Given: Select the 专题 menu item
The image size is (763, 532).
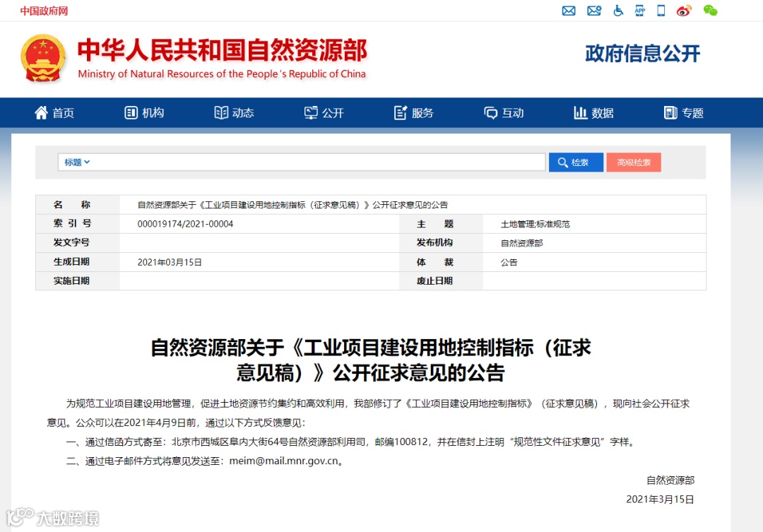Looking at the screenshot, I should coord(692,113).
